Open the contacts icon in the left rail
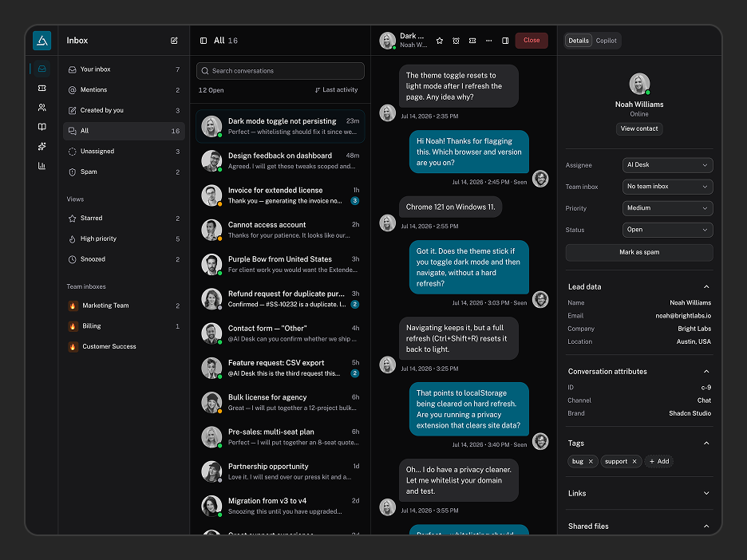The width and height of the screenshot is (747, 560). click(42, 108)
